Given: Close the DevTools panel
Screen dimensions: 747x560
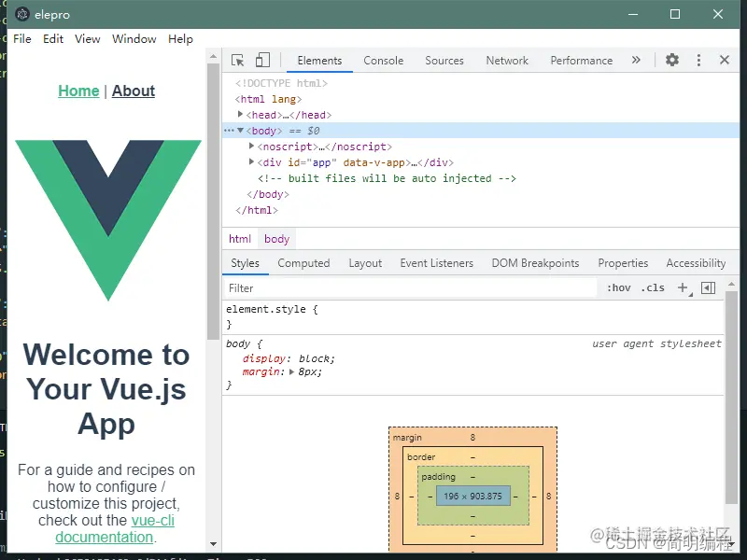Looking at the screenshot, I should (x=725, y=60).
